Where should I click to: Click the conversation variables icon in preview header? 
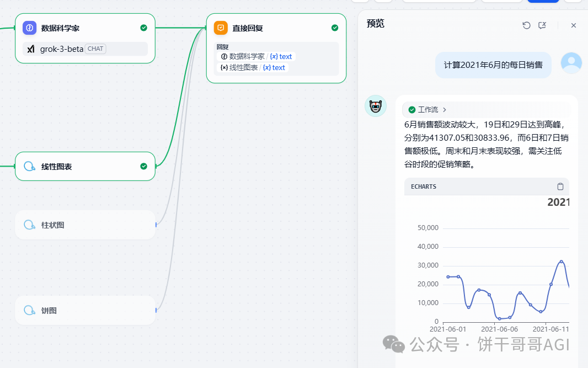tap(542, 25)
